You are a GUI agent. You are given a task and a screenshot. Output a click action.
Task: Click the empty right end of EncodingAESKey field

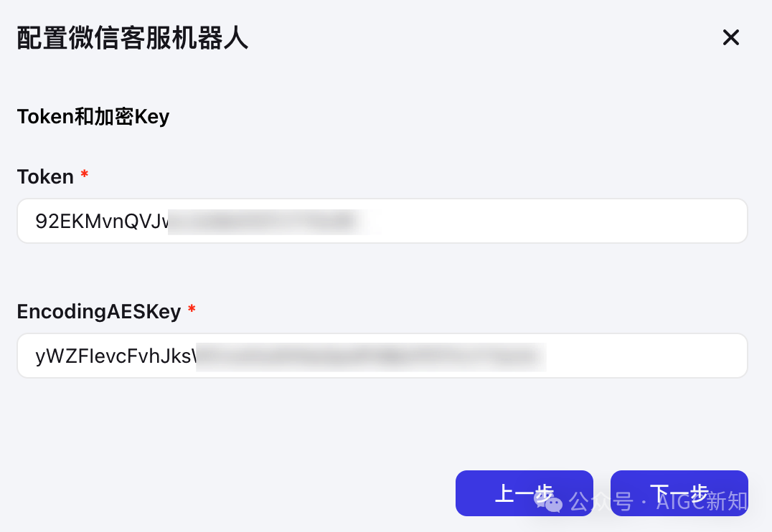coord(645,356)
